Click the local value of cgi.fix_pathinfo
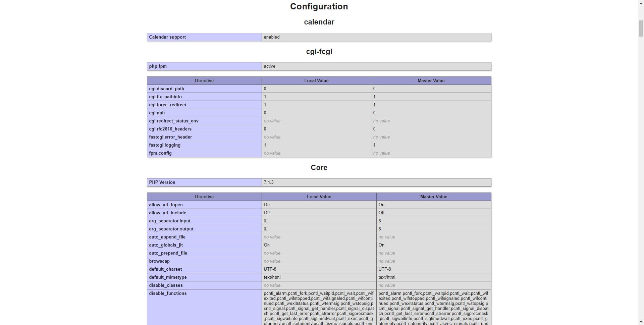This screenshot has width=644, height=325. point(265,97)
